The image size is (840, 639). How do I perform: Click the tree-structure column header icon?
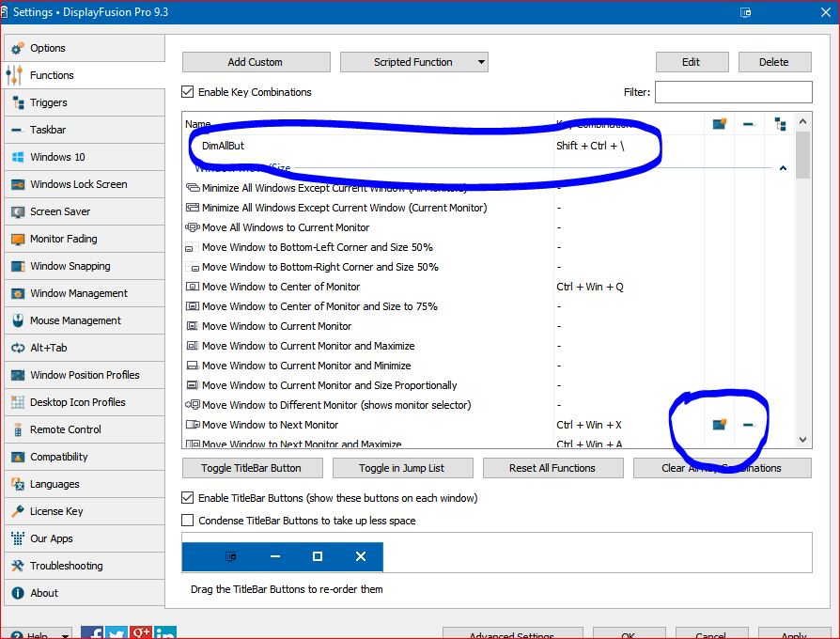click(x=780, y=124)
